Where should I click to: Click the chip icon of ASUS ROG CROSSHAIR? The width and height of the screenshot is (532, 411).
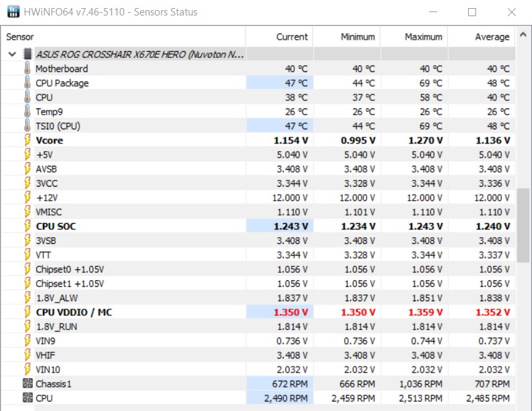coord(28,54)
